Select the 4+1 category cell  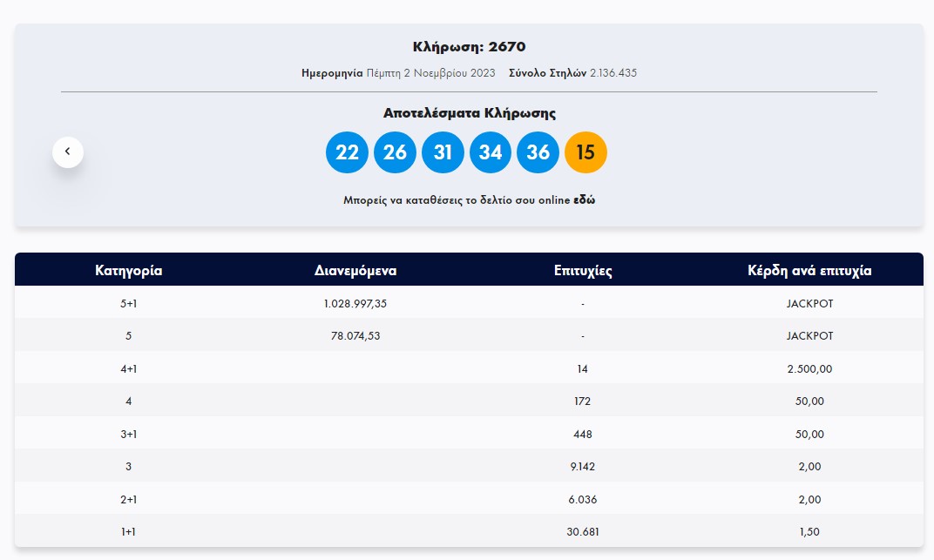[129, 368]
